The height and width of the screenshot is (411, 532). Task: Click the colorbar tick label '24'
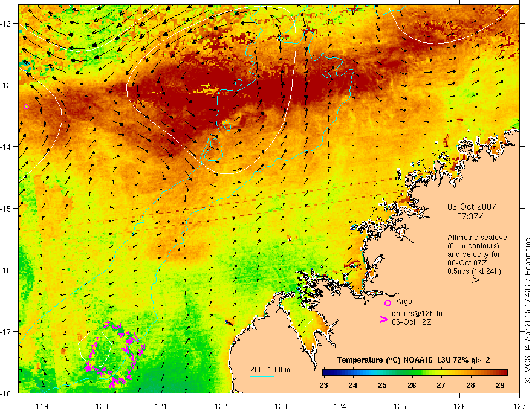click(353, 385)
